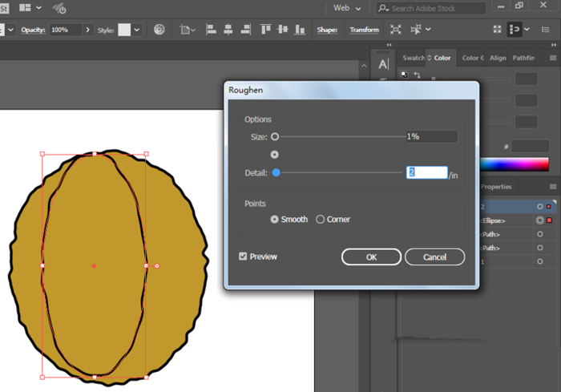
Task: Uncheck the Preview checkbox
Action: coord(244,257)
